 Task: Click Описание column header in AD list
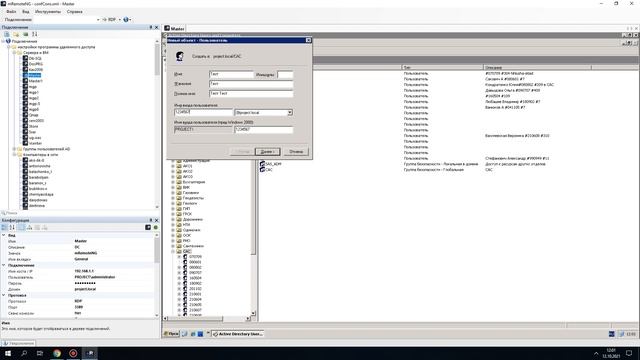click(537, 67)
